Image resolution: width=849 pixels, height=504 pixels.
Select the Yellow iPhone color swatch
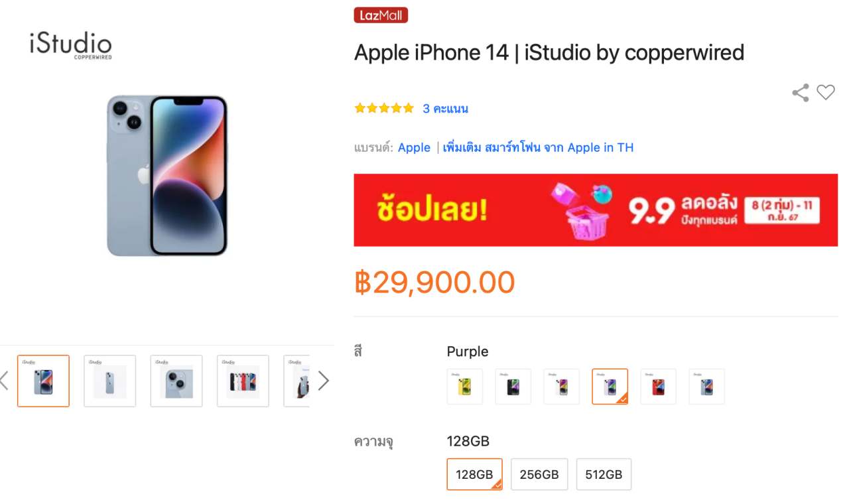(465, 387)
